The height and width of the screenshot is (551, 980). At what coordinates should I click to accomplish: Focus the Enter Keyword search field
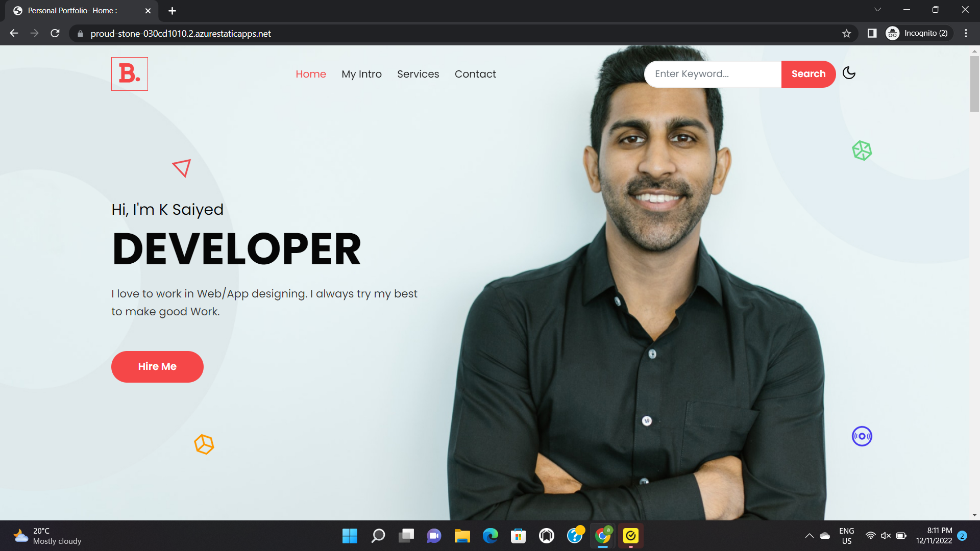tap(713, 74)
